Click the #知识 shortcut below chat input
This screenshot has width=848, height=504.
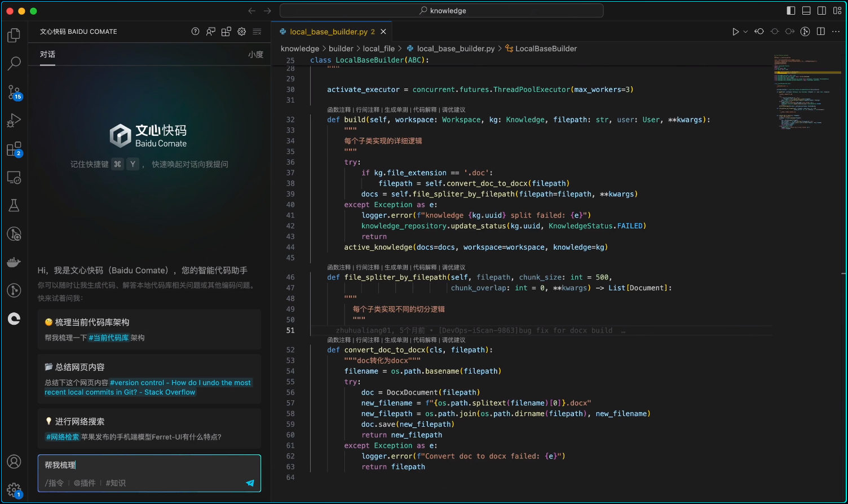116,483
